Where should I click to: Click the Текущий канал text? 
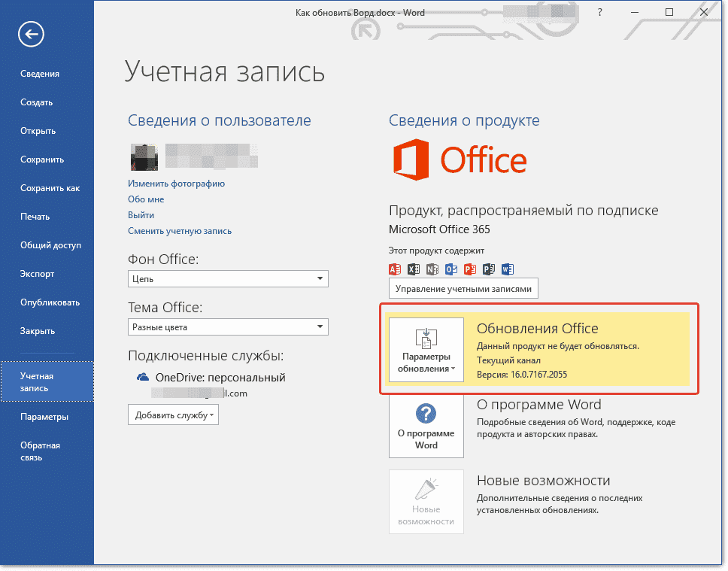508,360
